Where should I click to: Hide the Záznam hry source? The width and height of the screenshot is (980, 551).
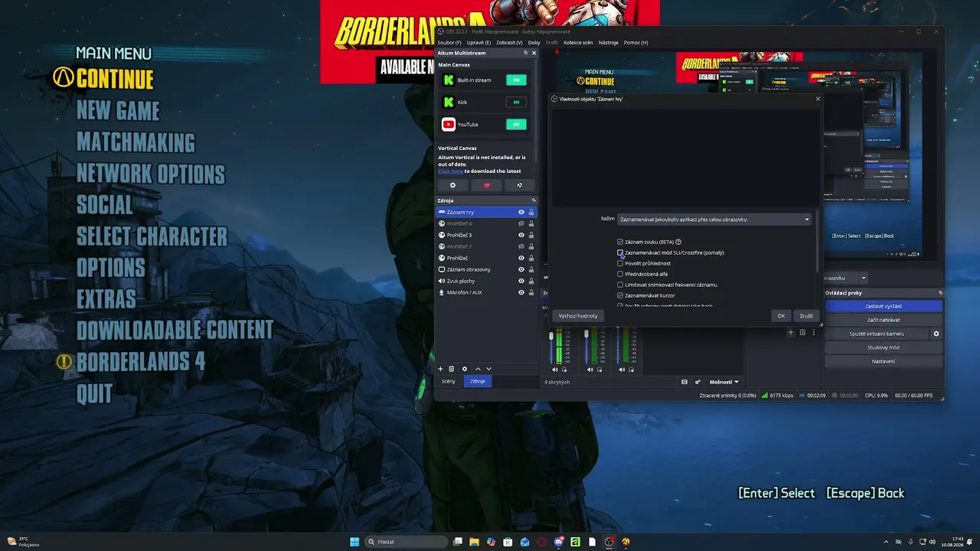[521, 212]
